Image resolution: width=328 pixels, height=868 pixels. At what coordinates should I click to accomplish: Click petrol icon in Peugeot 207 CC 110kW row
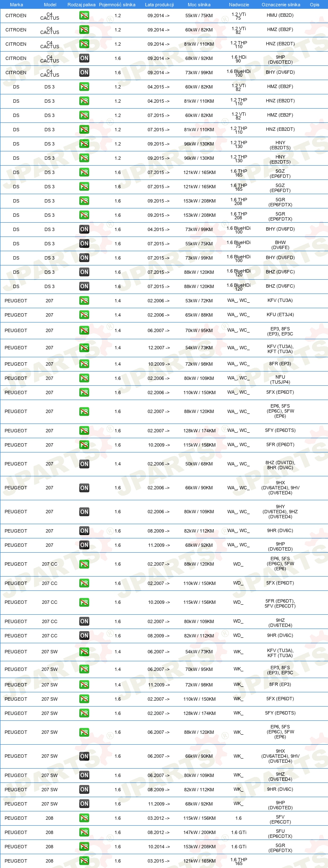coord(84,583)
